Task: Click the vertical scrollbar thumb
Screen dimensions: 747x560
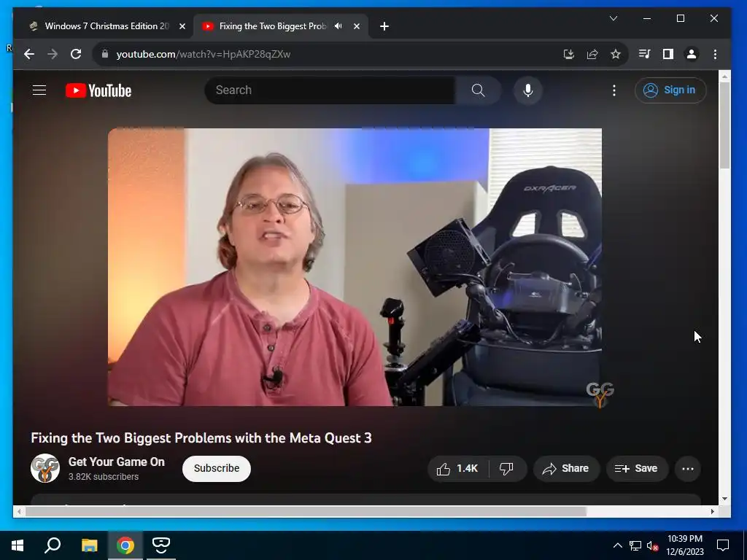Action: point(724,125)
